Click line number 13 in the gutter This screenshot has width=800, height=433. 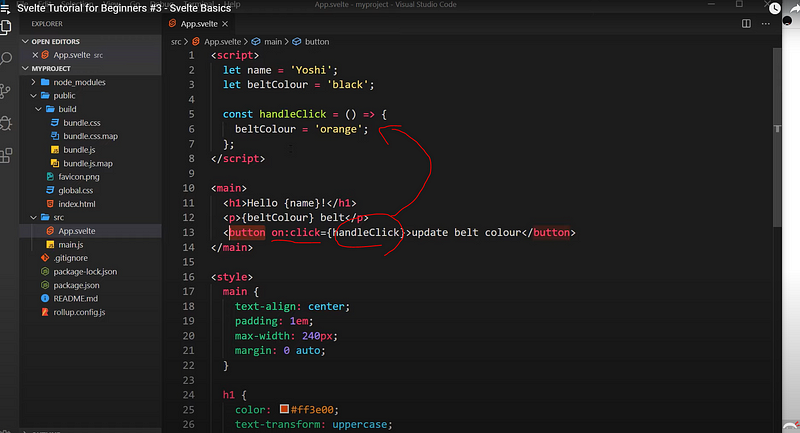point(188,233)
